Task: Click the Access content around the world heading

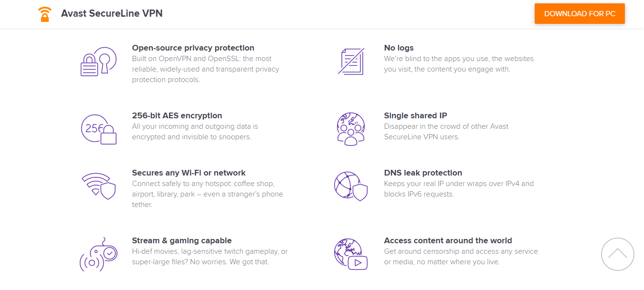Action: [448, 240]
